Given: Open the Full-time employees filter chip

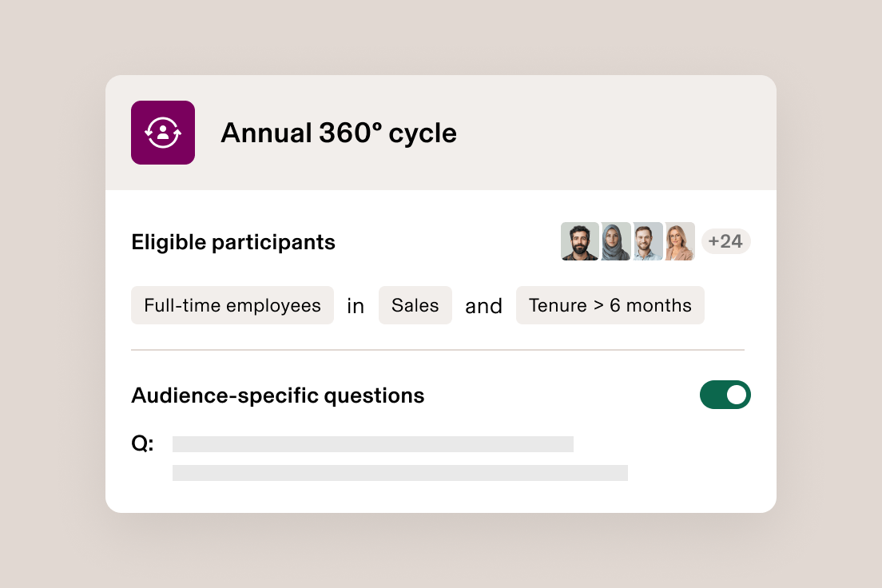Looking at the screenshot, I should click(232, 305).
